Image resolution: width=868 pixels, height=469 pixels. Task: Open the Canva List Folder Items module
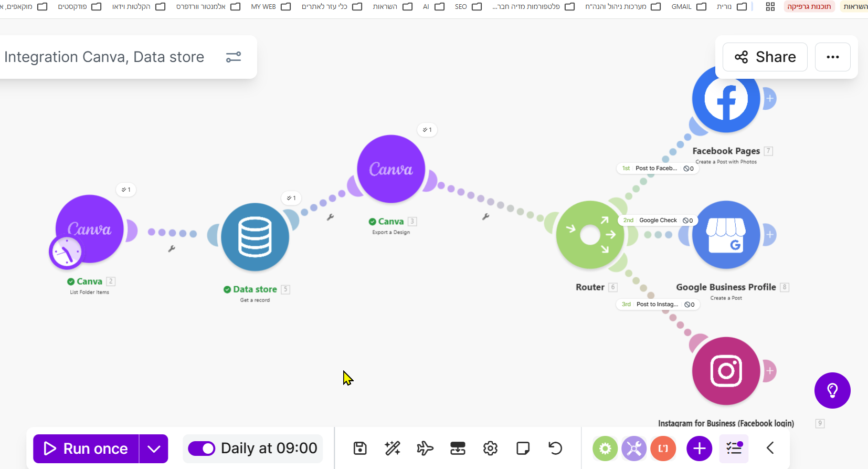90,229
